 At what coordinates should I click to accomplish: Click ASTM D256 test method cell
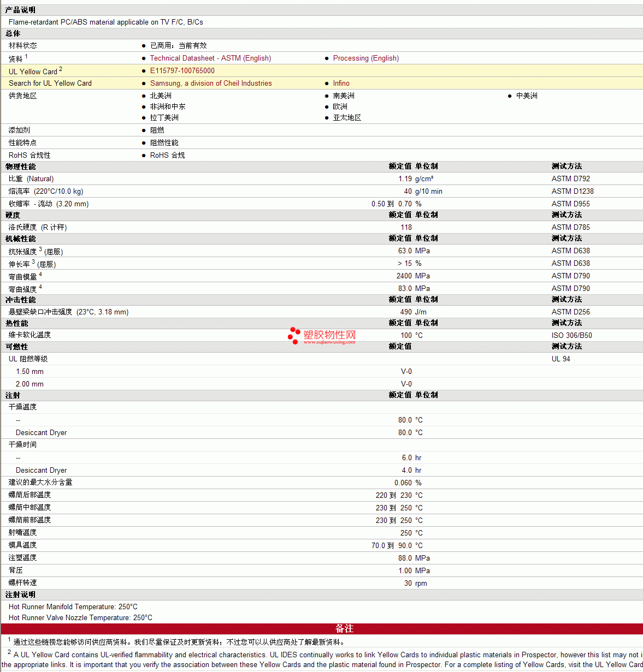(x=571, y=312)
